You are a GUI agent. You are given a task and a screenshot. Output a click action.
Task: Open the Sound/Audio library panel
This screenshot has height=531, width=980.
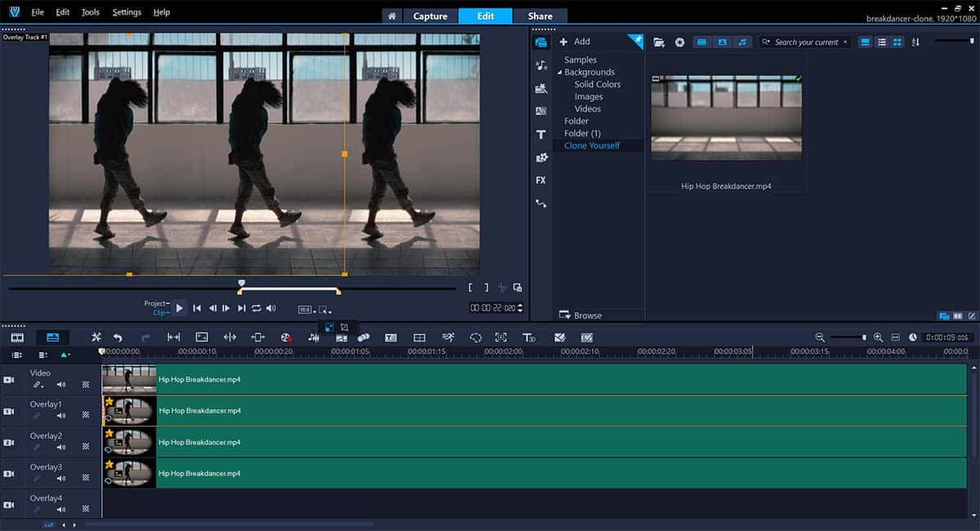(541, 65)
